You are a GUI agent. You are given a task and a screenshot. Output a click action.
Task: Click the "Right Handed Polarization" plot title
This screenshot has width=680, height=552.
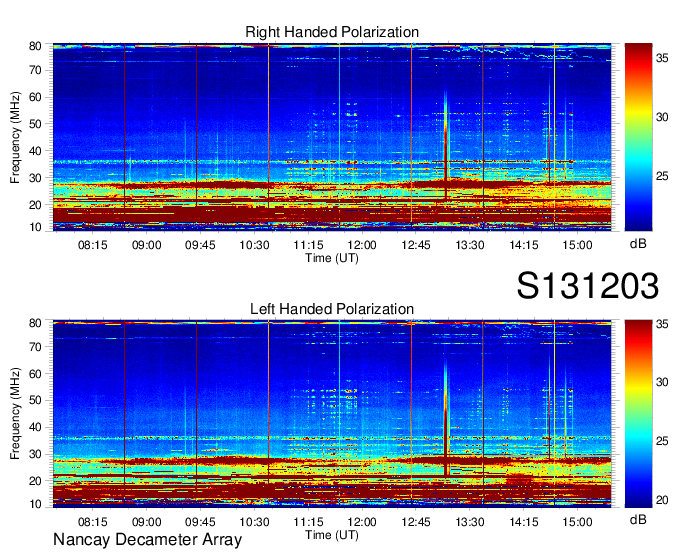332,32
